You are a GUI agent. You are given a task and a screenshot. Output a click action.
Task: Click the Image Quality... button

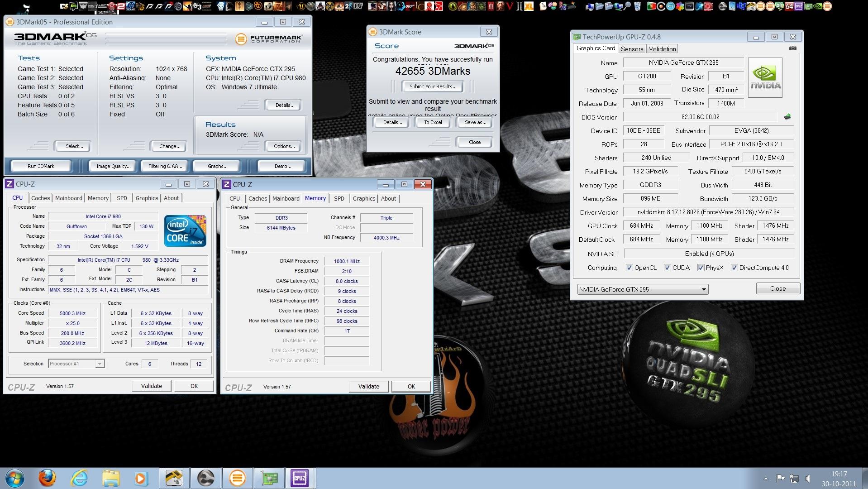coord(113,166)
